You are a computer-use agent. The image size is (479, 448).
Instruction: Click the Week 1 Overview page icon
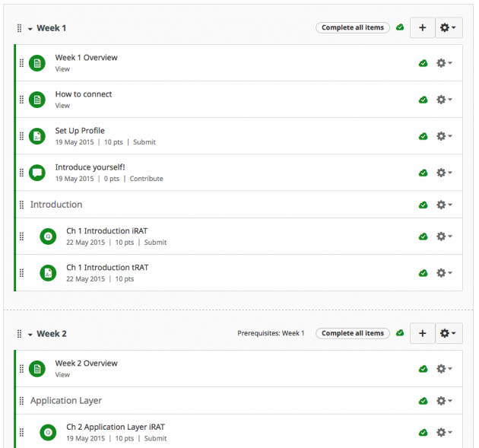pos(37,63)
